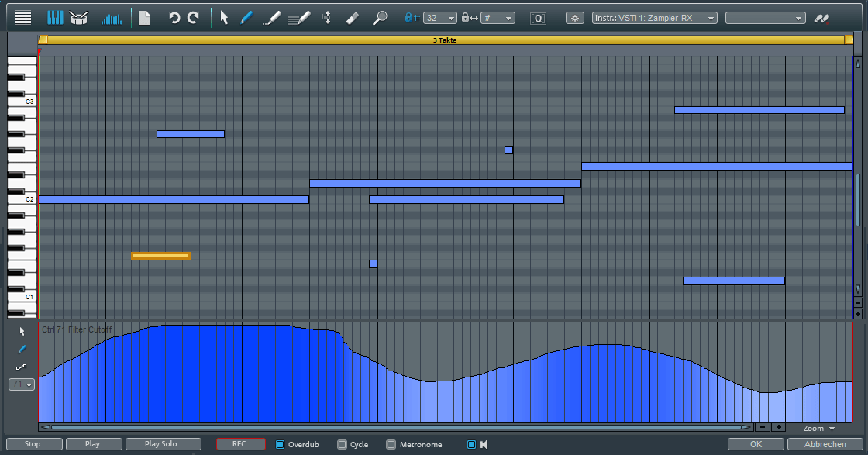The width and height of the screenshot is (868, 455).
Task: Confirm with the OK button
Action: pos(756,444)
